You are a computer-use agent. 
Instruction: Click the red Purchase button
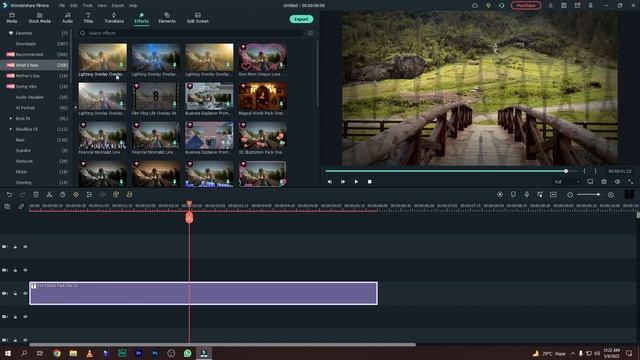click(x=526, y=6)
